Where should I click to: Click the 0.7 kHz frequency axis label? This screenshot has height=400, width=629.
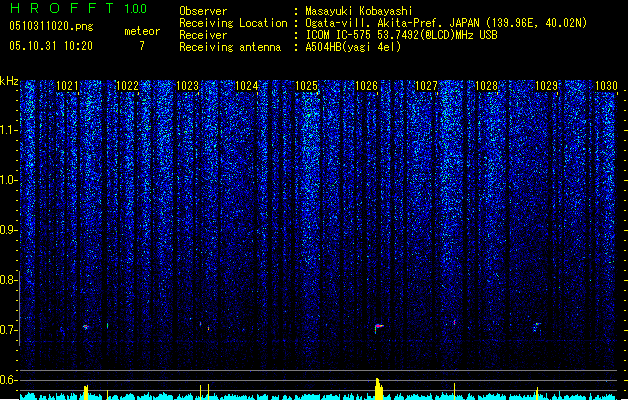pyautogui.click(x=9, y=330)
